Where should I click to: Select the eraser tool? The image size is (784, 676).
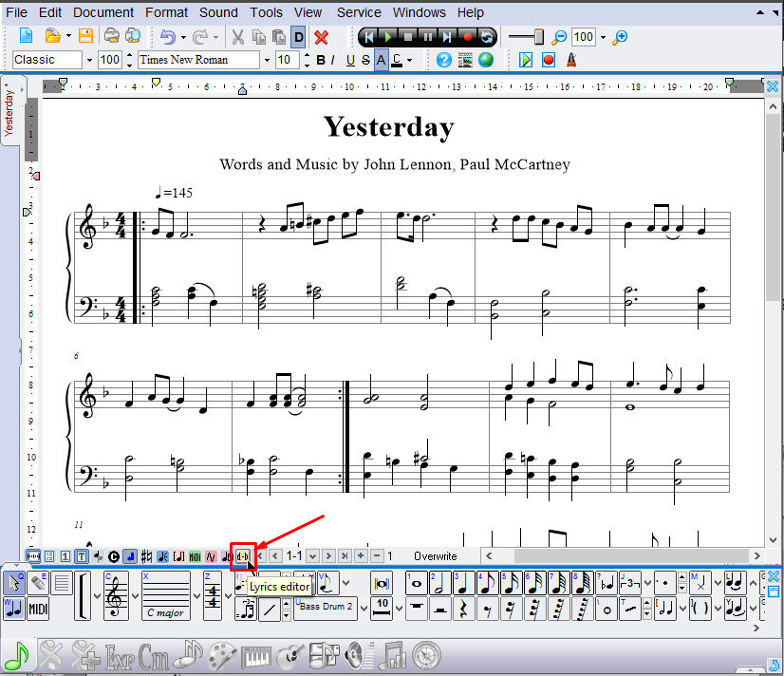39,583
